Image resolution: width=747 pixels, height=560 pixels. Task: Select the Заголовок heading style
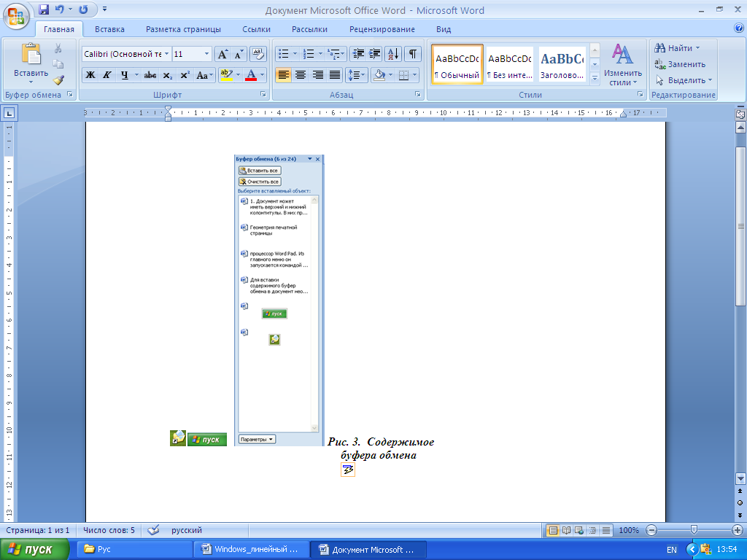click(x=562, y=64)
